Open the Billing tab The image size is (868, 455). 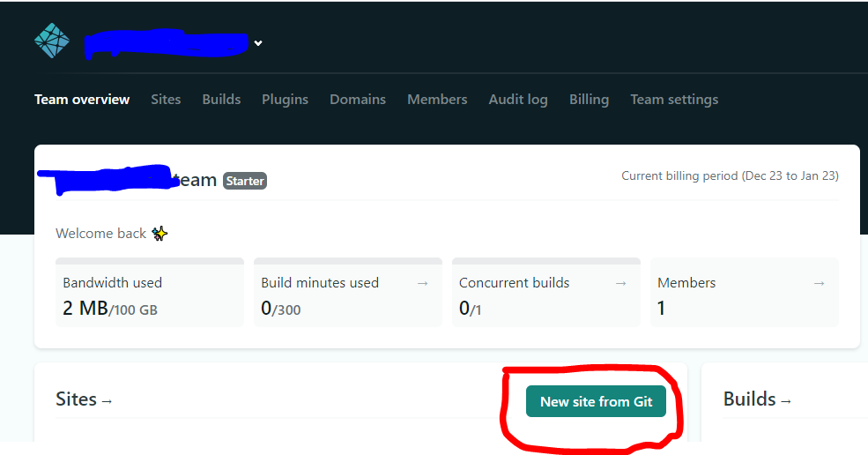(589, 100)
